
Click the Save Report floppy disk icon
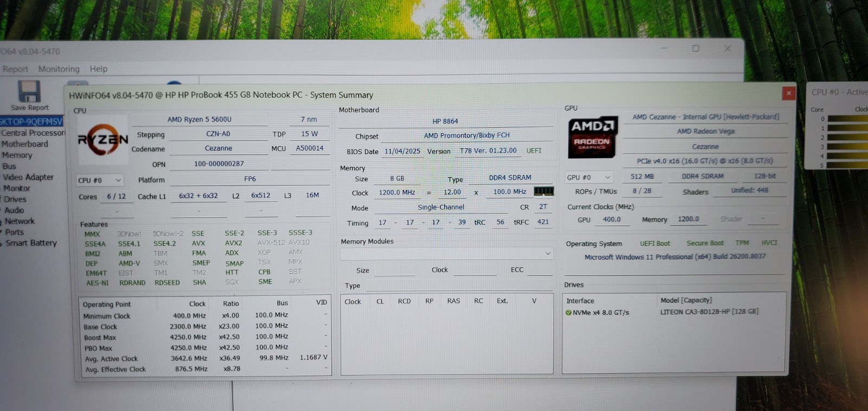pyautogui.click(x=29, y=92)
